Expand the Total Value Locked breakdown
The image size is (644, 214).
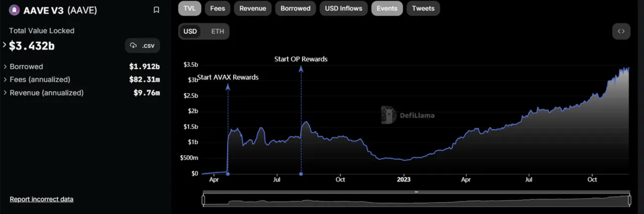tap(4, 45)
